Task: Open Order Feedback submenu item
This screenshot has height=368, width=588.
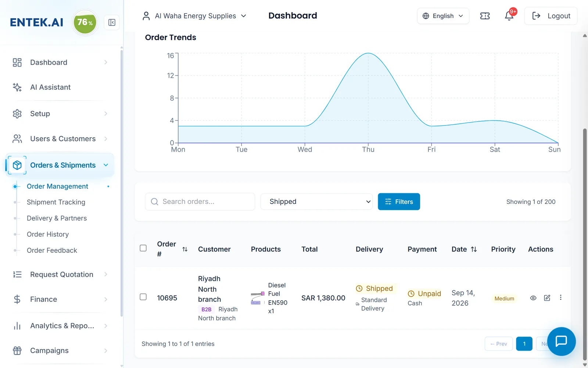Action: pyautogui.click(x=52, y=251)
